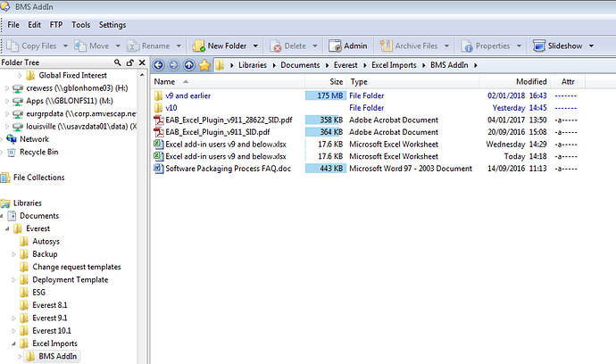Sort by the Size column header
Image resolution: width=616 pixels, height=364 pixels.
coord(325,82)
